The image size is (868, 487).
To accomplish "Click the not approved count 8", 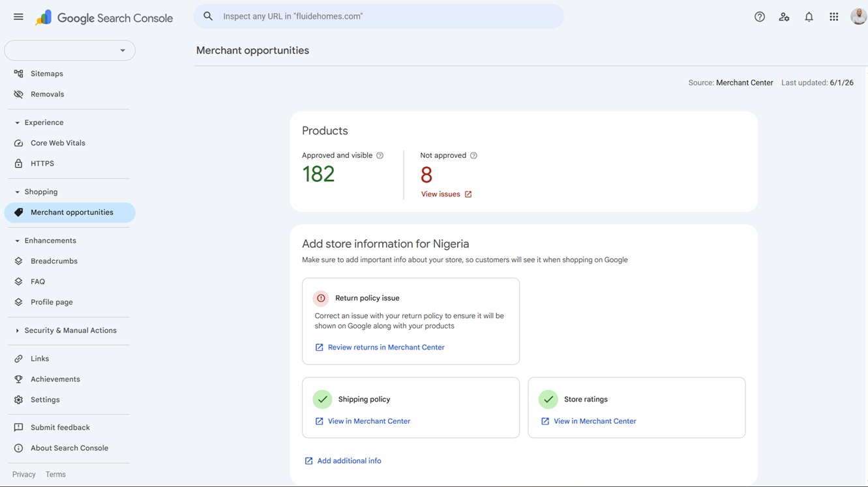I will click(427, 175).
